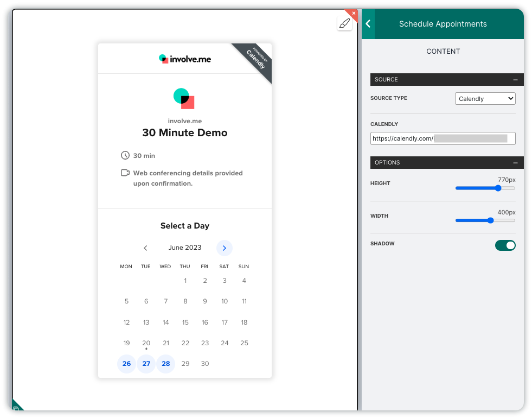Select June 26 on the calendar
The width and height of the screenshot is (532, 418).
[126, 364]
